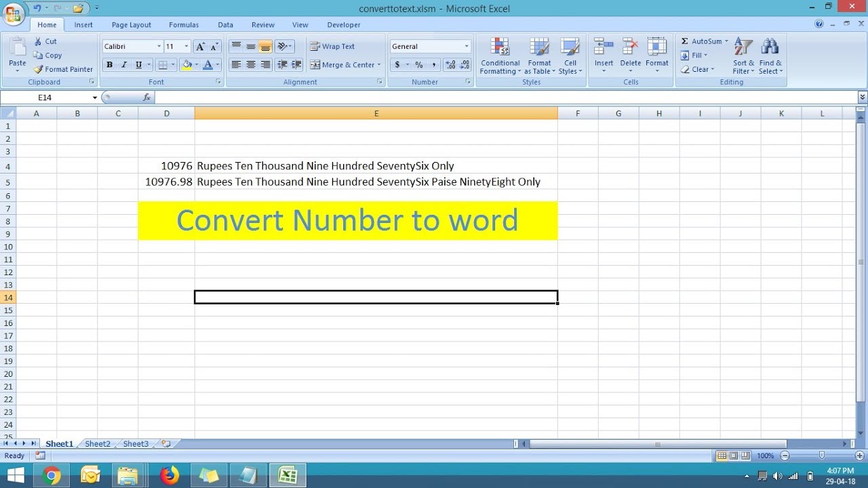Open the Sort & Filter menu
The height and width of the screenshot is (488, 868).
743,56
